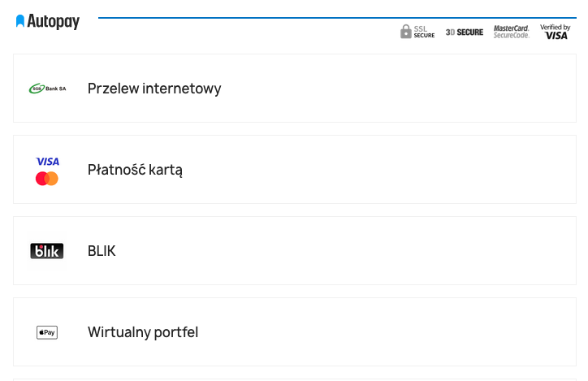Open "Wirtualny portfel" payment label
588x381 pixels.
pyautogui.click(x=143, y=332)
